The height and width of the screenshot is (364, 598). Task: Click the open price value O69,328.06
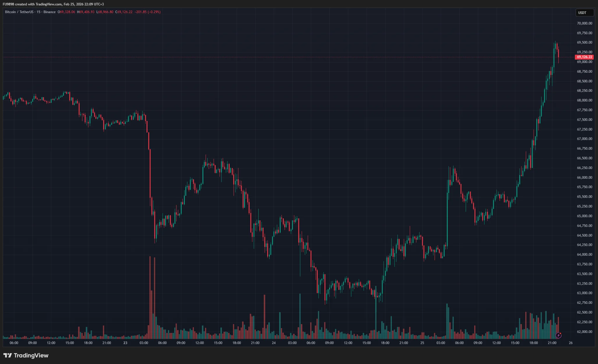click(66, 12)
